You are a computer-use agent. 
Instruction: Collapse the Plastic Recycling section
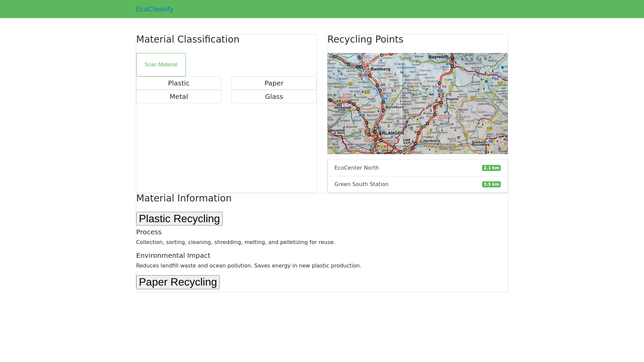179,219
